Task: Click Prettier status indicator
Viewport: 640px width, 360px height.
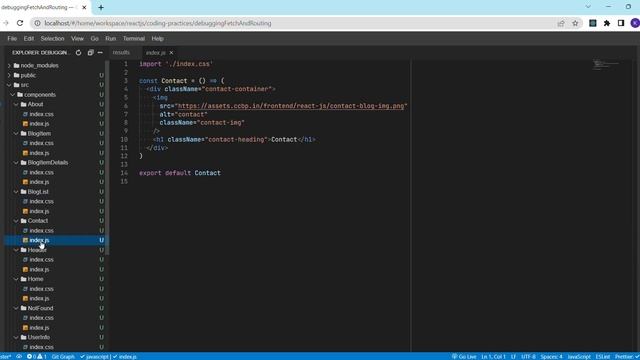Action: point(626,357)
